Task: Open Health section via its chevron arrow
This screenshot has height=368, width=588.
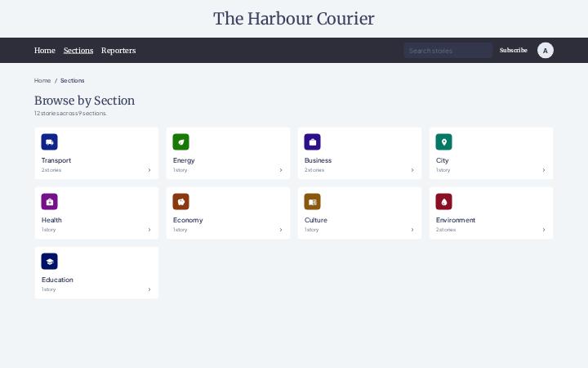Action: point(149,230)
